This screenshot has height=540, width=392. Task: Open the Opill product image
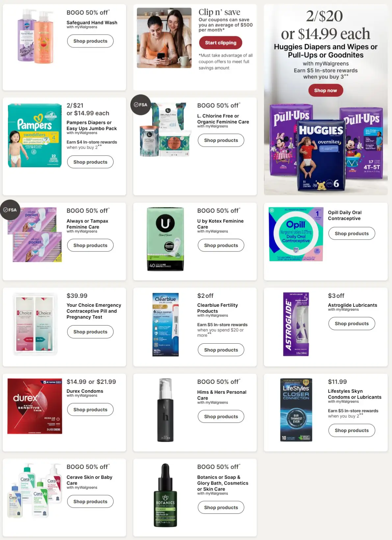296,234
